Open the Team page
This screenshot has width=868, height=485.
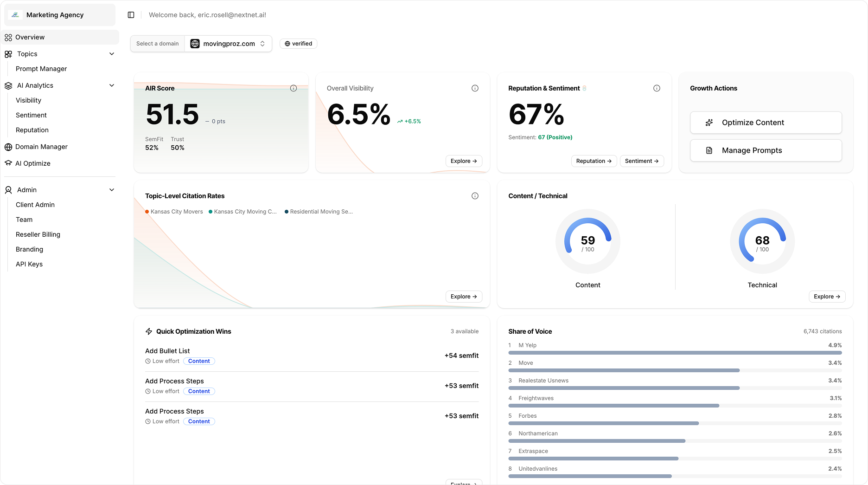[x=24, y=220]
